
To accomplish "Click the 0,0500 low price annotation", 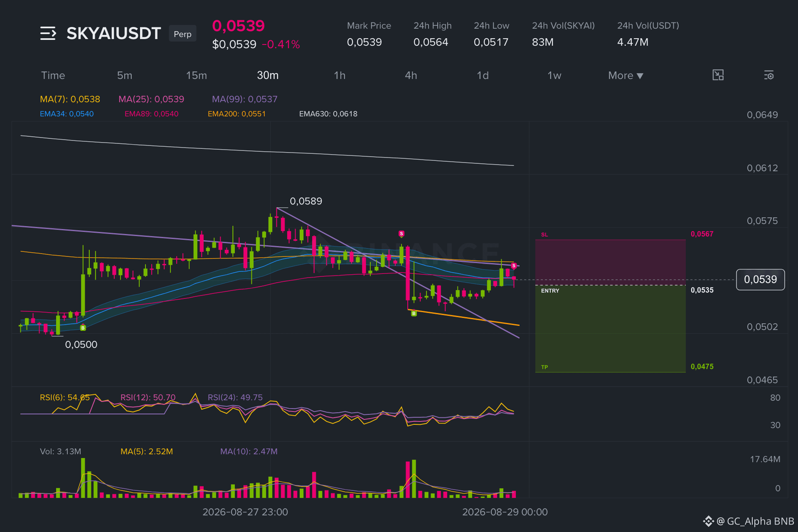I will pyautogui.click(x=81, y=345).
